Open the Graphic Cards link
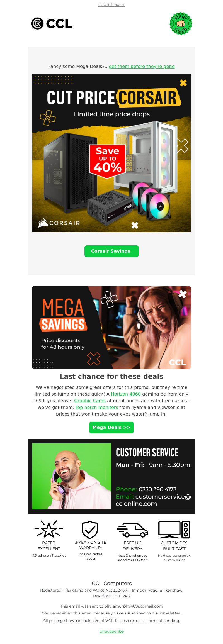 (90, 401)
